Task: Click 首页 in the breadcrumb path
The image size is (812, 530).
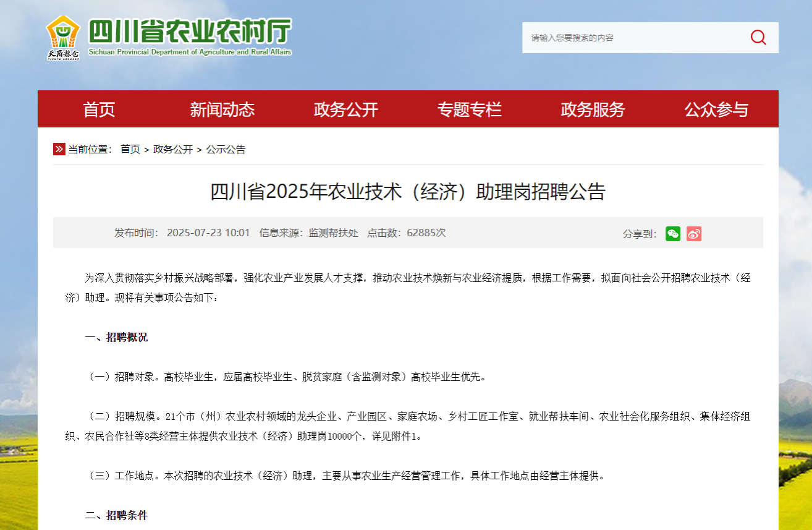Action: point(130,149)
